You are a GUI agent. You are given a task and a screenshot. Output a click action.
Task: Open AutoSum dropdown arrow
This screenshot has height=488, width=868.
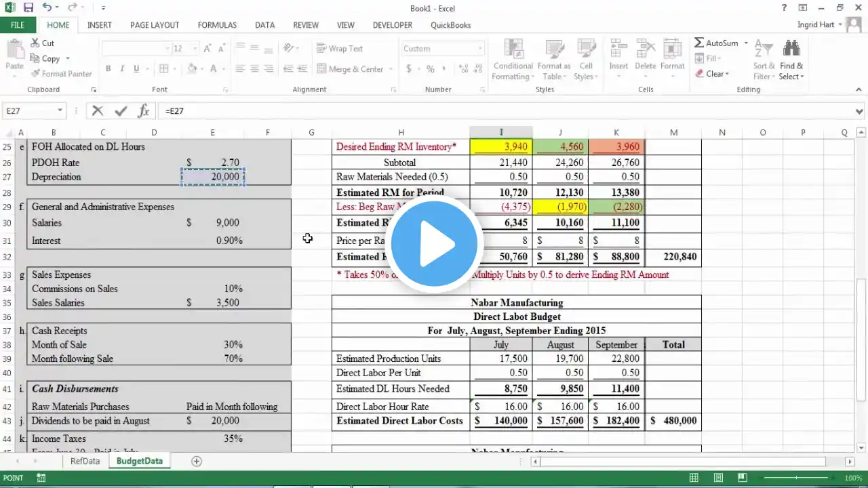[x=746, y=43]
